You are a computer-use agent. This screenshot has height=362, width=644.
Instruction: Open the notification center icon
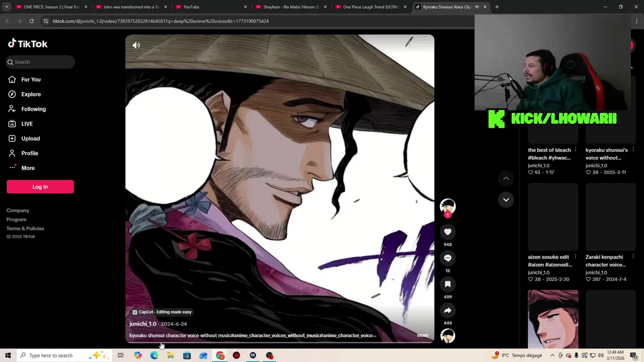point(634,355)
